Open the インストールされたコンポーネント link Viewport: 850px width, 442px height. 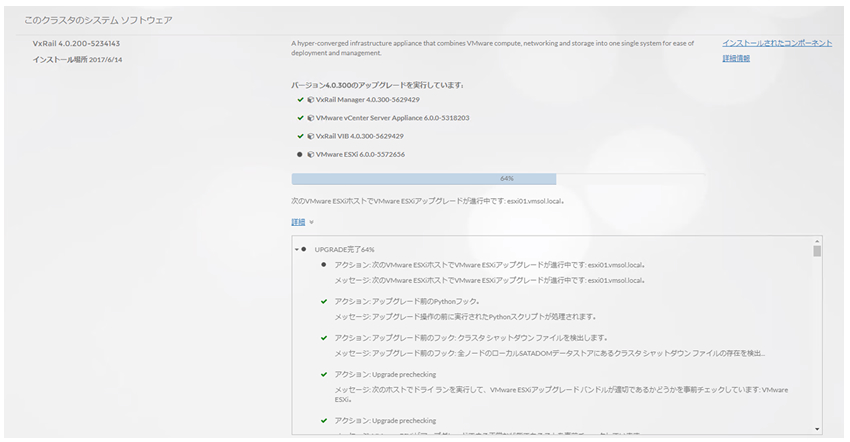click(x=776, y=43)
